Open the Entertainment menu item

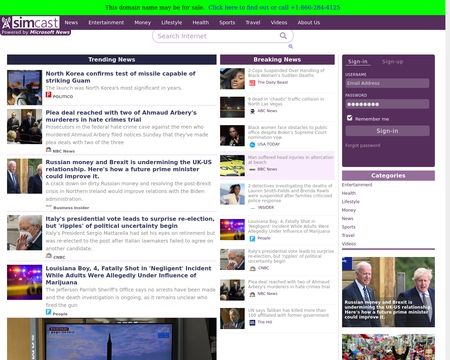[x=106, y=23]
